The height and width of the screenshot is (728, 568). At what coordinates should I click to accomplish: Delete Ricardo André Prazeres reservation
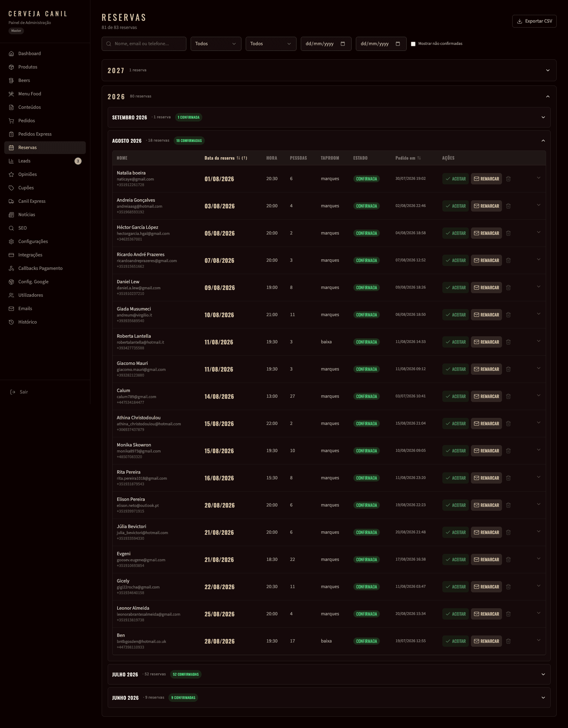(x=508, y=260)
